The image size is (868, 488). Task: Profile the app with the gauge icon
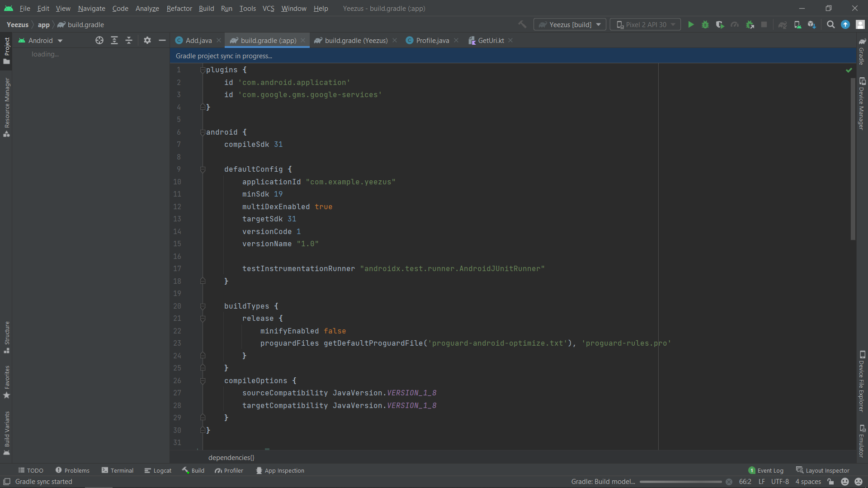[735, 24]
